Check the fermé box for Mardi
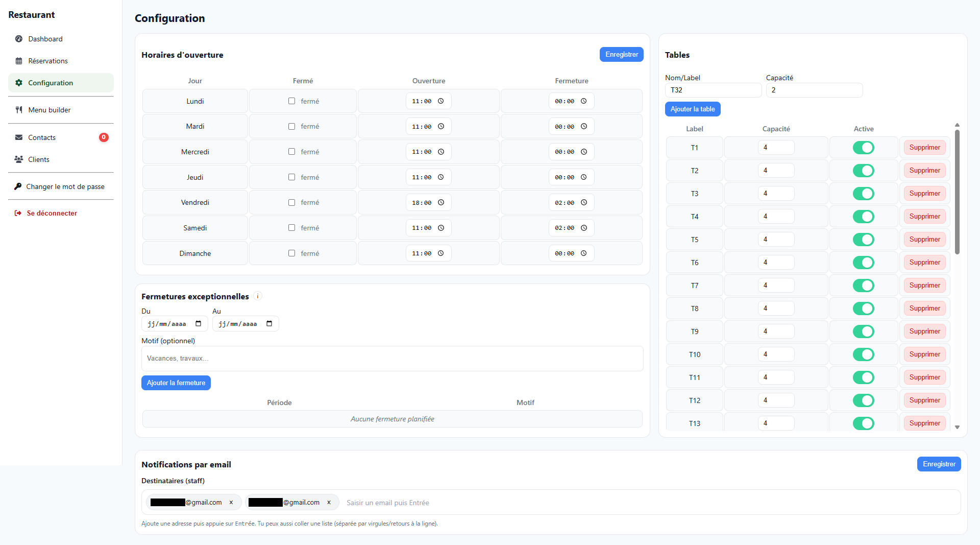This screenshot has width=980, height=545. 291,127
